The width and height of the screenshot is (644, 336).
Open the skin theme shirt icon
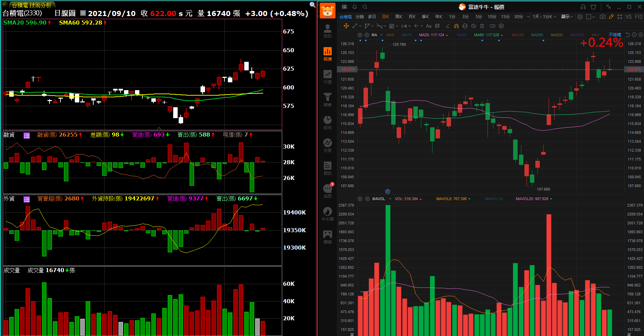coord(593,7)
